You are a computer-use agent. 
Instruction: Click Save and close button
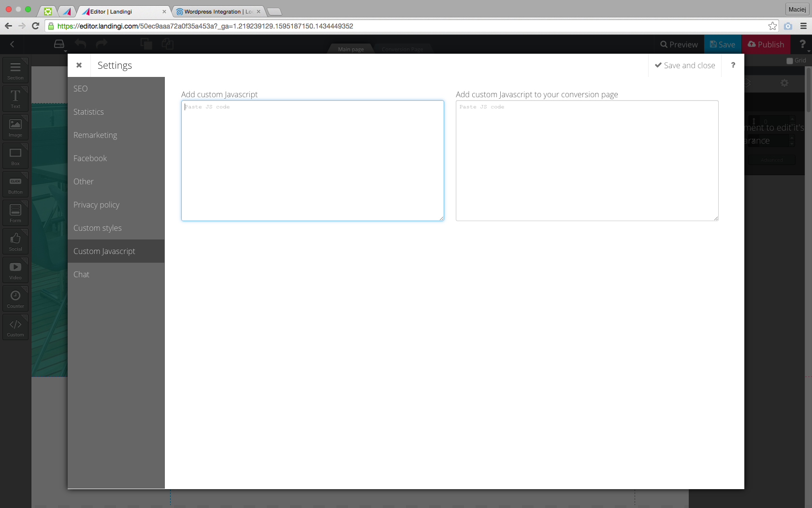(685, 65)
